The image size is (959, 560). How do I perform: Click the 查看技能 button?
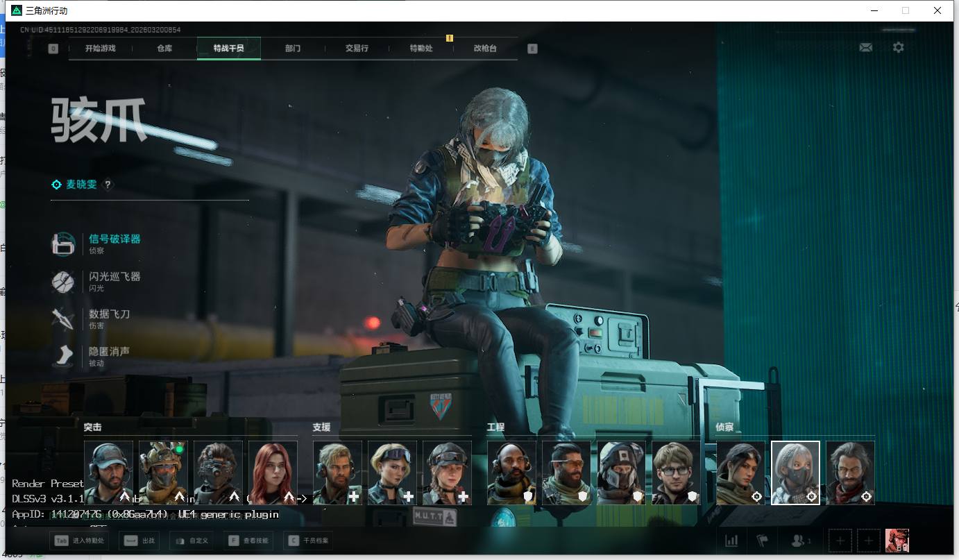[248, 541]
